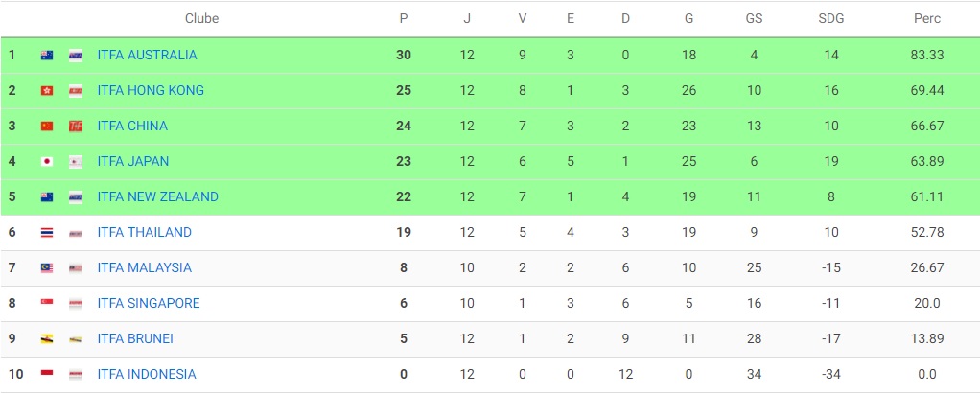Viewport: 980px width, 393px height.
Task: Click the Japan flag icon
Action: point(47,162)
